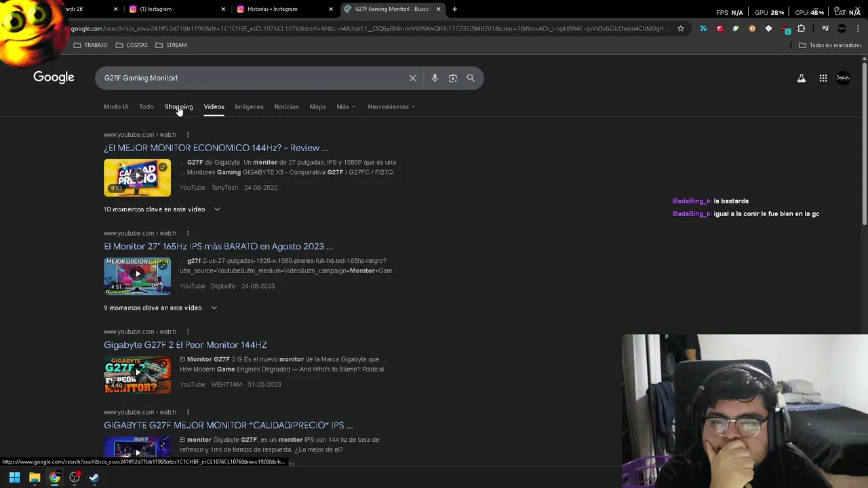Open the Windows Start menu
This screenshot has width=868, height=488.
pos(14,477)
